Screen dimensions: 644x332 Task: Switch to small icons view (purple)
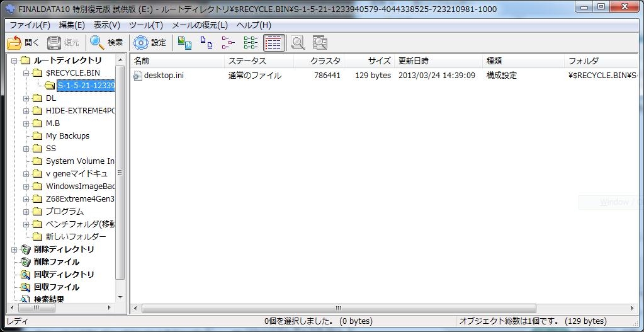click(x=228, y=42)
